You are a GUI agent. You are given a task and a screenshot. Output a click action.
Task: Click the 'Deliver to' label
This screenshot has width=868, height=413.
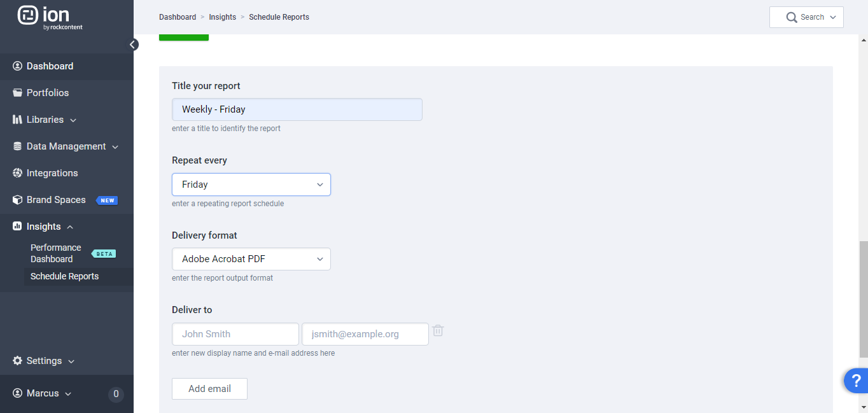192,310
